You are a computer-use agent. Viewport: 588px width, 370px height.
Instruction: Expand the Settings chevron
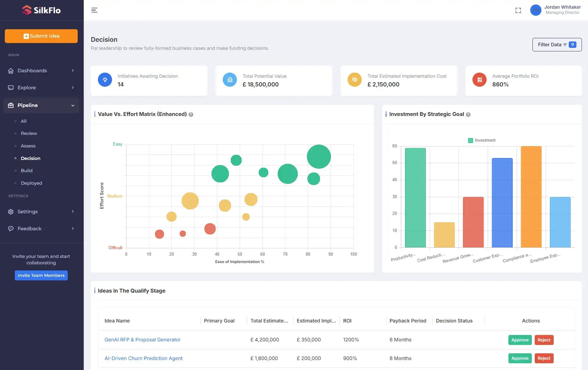pos(73,212)
